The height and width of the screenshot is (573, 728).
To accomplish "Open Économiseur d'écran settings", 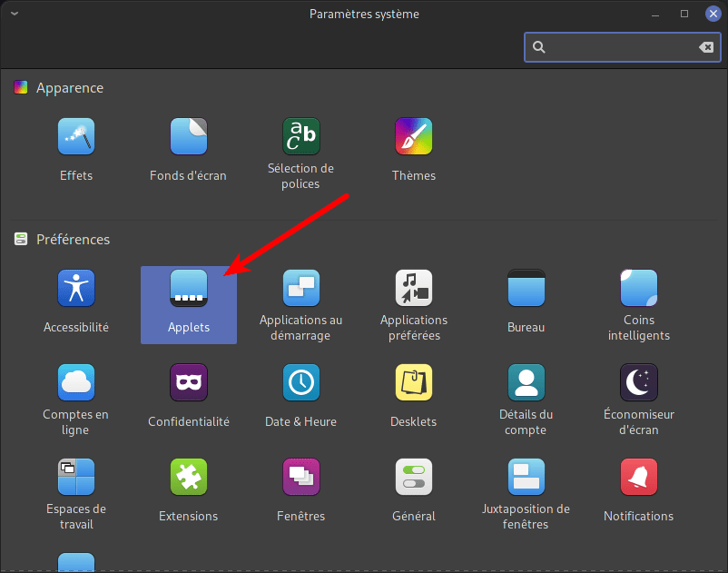I will (x=639, y=383).
